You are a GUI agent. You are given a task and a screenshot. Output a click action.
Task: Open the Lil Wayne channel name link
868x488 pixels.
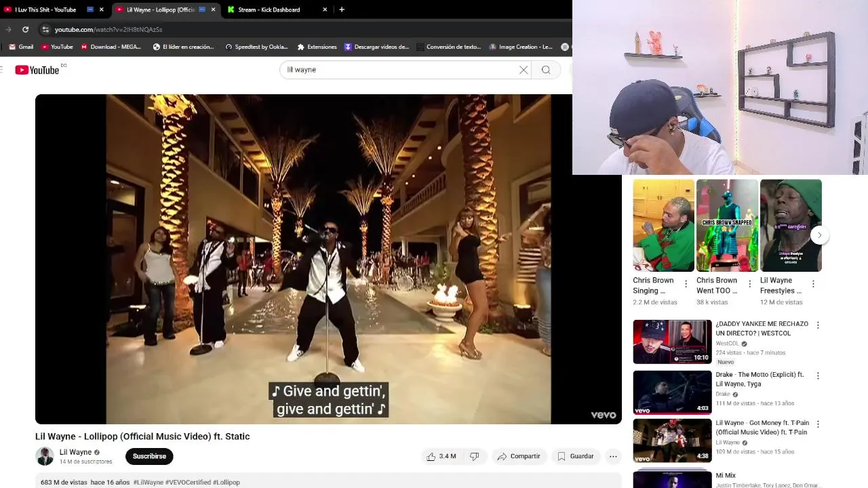pyautogui.click(x=75, y=452)
